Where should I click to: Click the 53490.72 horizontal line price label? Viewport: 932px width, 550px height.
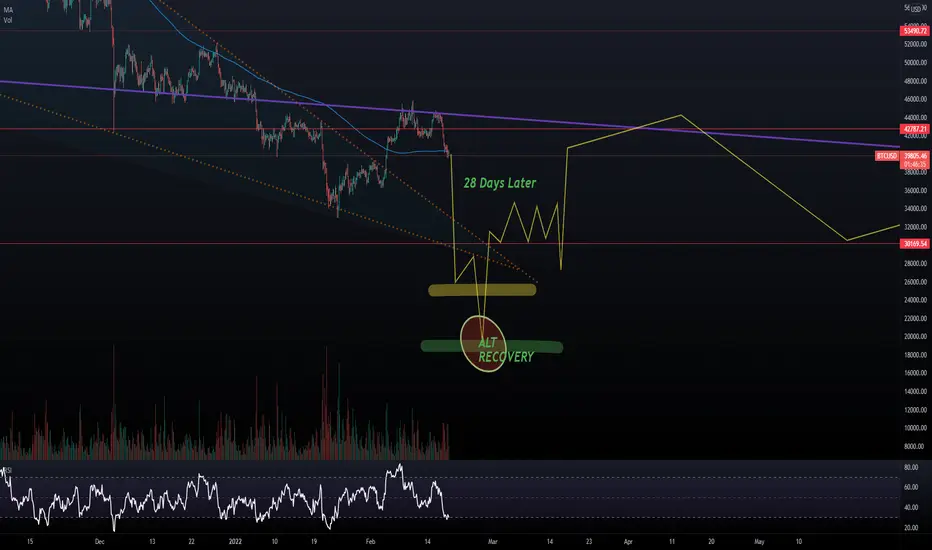(914, 31)
